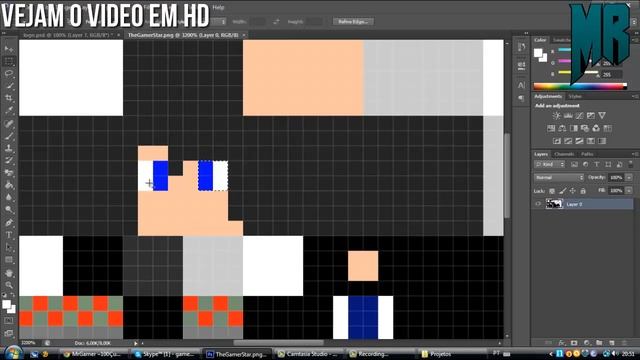640x360 pixels.
Task: Open Normal blend mode dropdown
Action: coord(559,178)
